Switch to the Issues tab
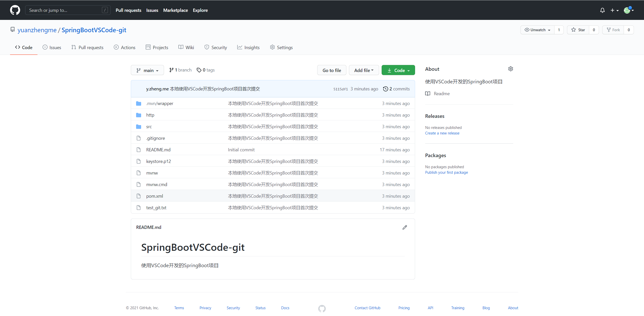 pyautogui.click(x=52, y=47)
